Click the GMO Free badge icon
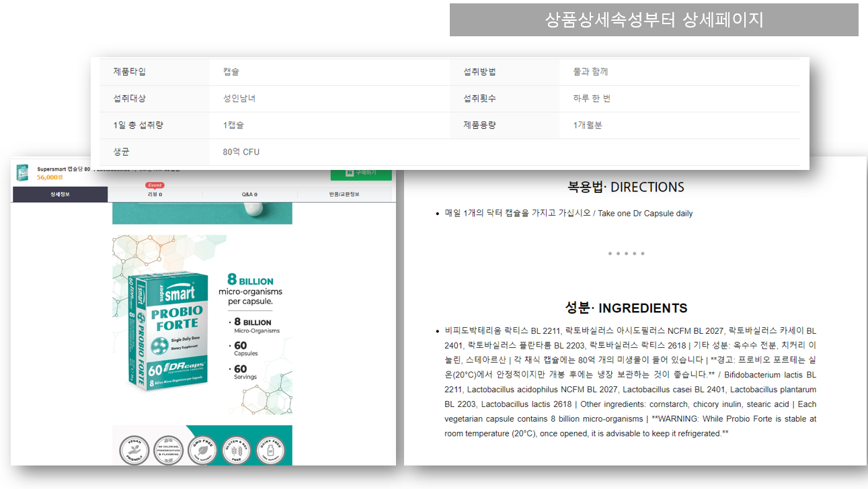Image resolution: width=868 pixels, height=489 pixels. [202, 450]
